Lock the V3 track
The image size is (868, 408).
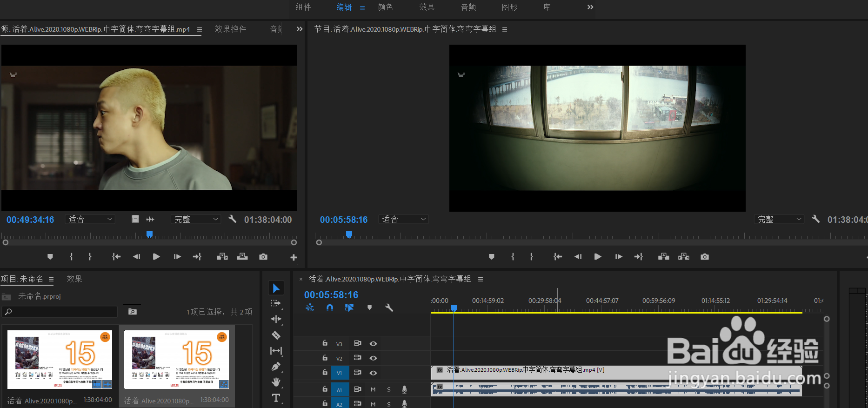[325, 343]
